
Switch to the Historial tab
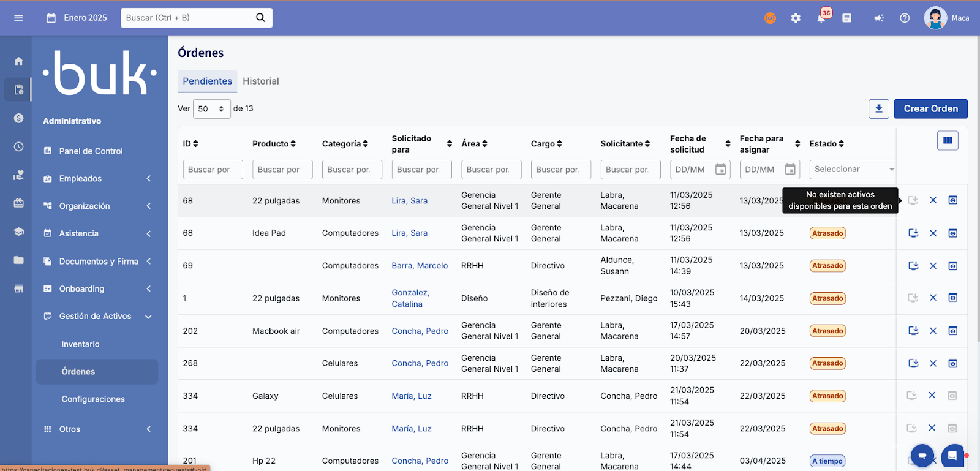click(260, 81)
